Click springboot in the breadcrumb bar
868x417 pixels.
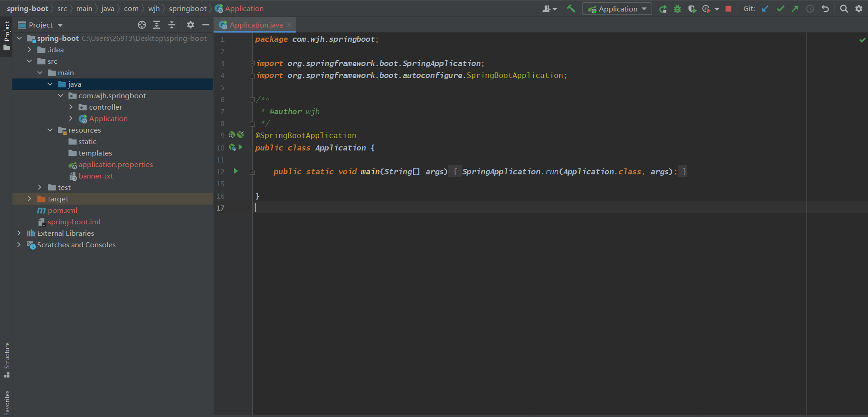[x=188, y=8]
